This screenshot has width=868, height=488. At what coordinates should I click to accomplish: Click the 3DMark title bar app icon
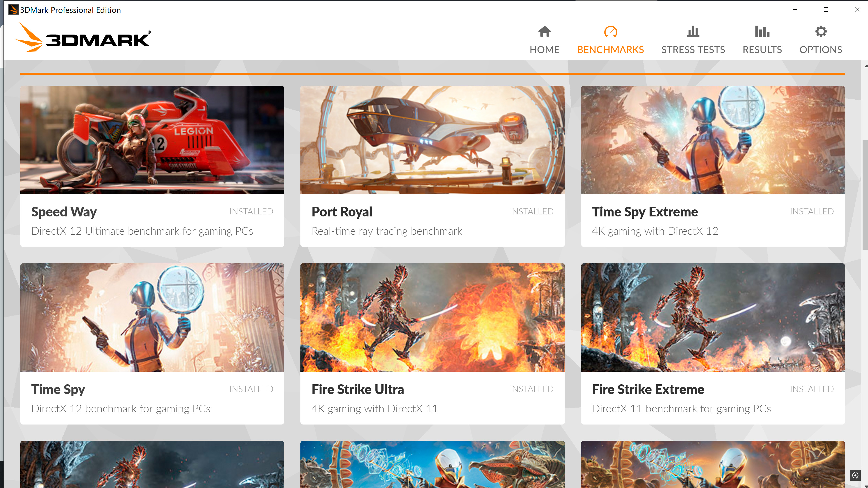click(13, 9)
